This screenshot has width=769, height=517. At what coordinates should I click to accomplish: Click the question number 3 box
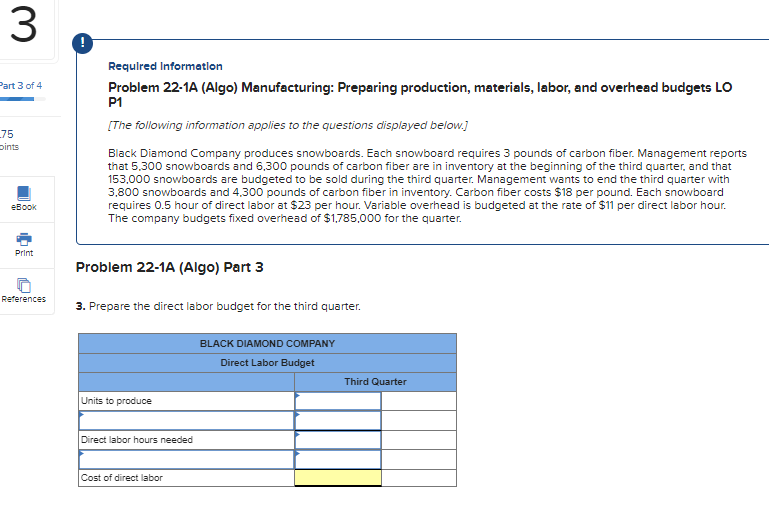27,29
